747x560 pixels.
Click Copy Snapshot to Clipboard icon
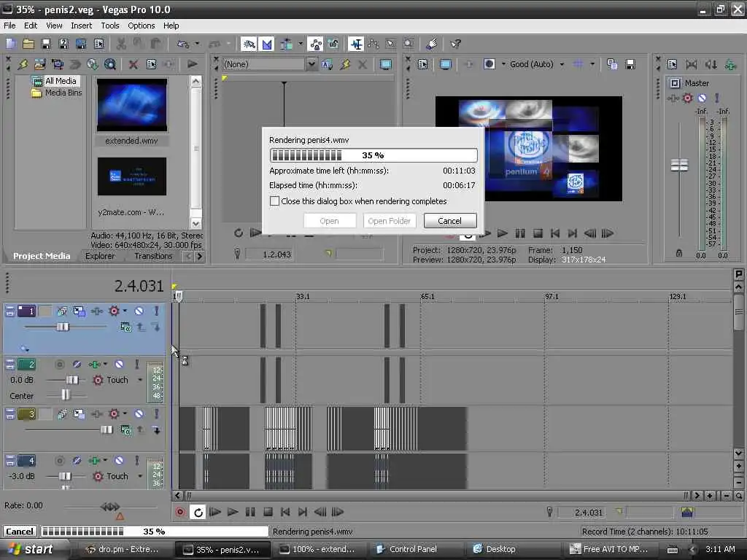[612, 64]
